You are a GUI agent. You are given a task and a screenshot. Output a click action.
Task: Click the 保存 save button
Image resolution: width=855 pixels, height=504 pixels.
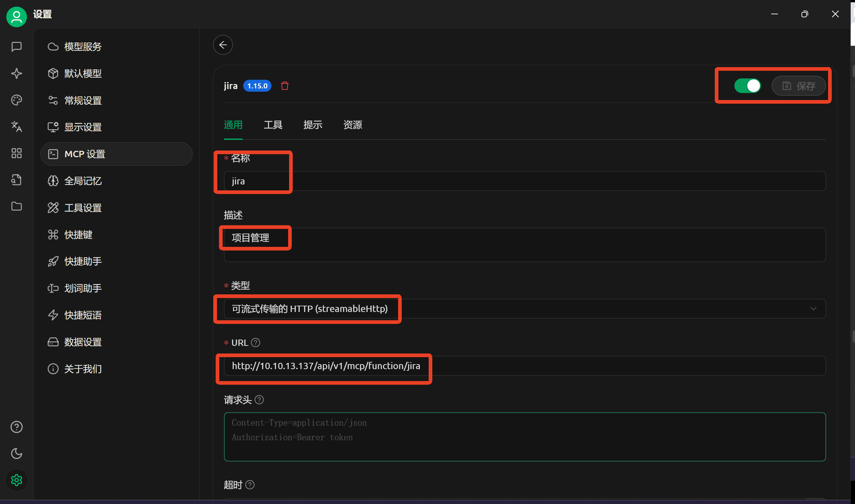[x=798, y=86]
